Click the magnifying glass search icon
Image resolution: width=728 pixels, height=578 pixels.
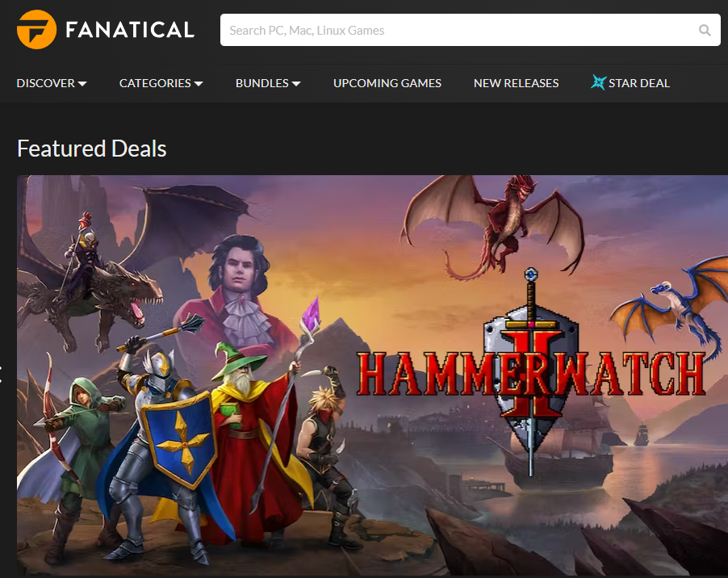click(705, 30)
